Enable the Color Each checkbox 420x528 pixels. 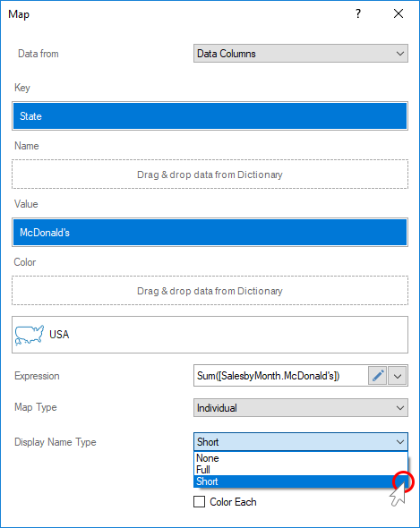(199, 502)
